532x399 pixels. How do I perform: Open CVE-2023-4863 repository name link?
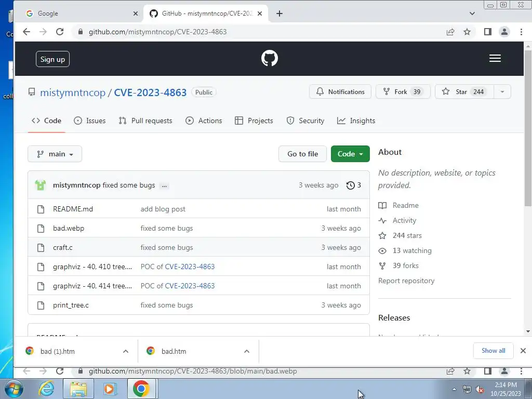coord(150,92)
